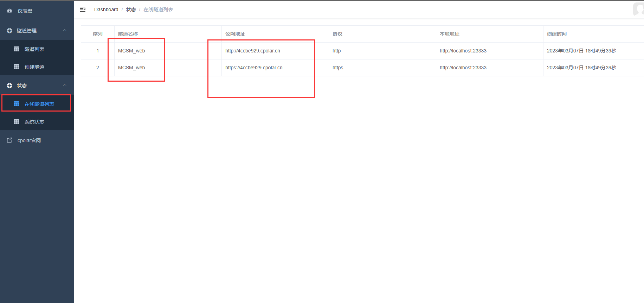The image size is (644, 303).
Task: Click the dashboard gauge icon in sidebar
Action: 9,11
